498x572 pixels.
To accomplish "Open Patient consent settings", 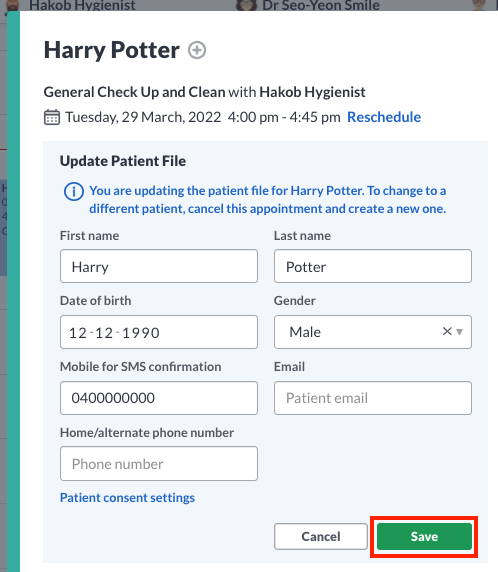I will coord(127,498).
